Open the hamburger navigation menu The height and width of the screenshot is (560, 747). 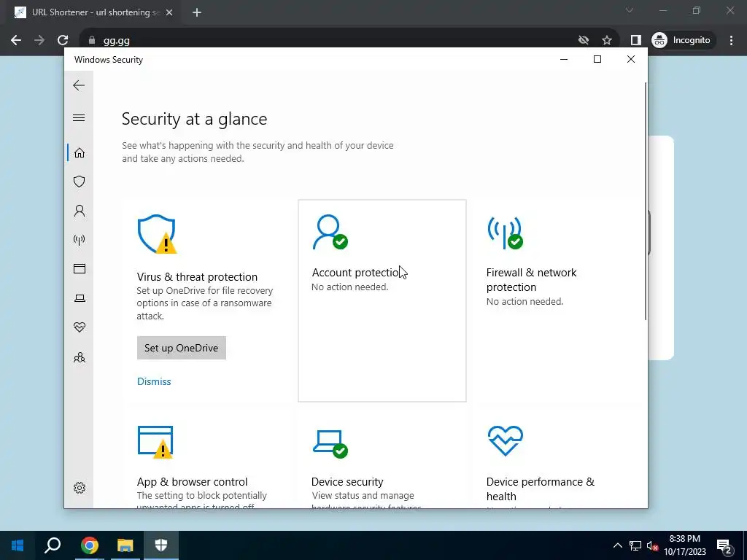79,117
